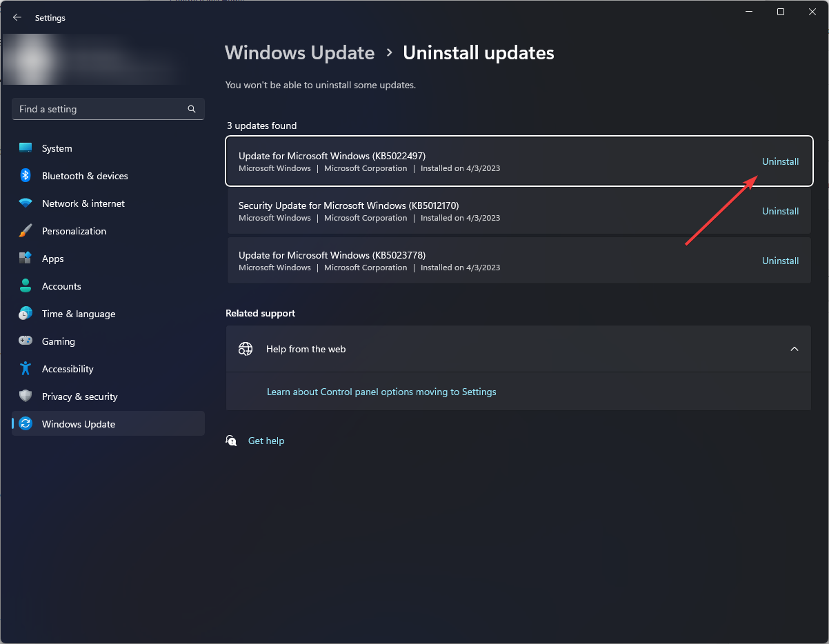Click the Help from the web globe icon
The image size is (829, 644).
pyautogui.click(x=246, y=349)
